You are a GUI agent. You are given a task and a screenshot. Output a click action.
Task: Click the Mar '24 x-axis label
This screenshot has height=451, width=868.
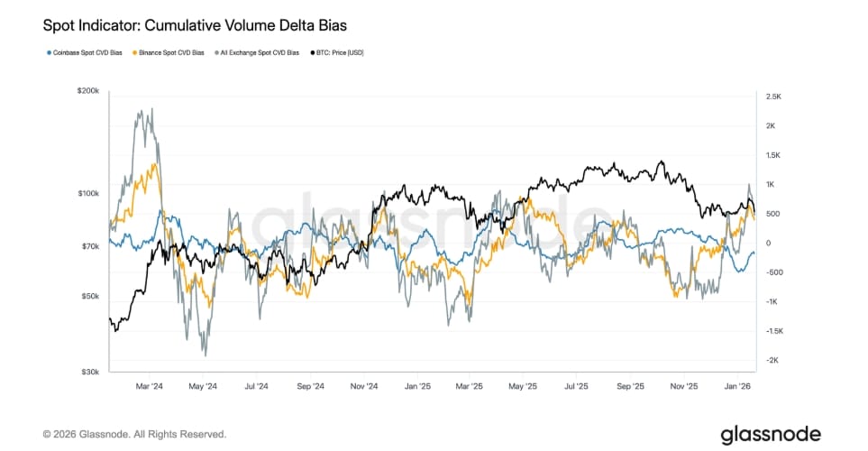point(150,387)
